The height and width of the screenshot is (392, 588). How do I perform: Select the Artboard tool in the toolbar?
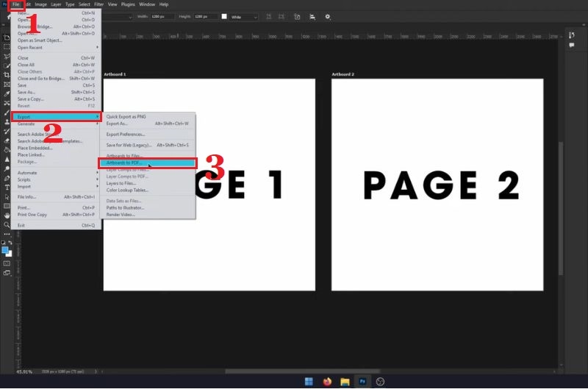7,38
